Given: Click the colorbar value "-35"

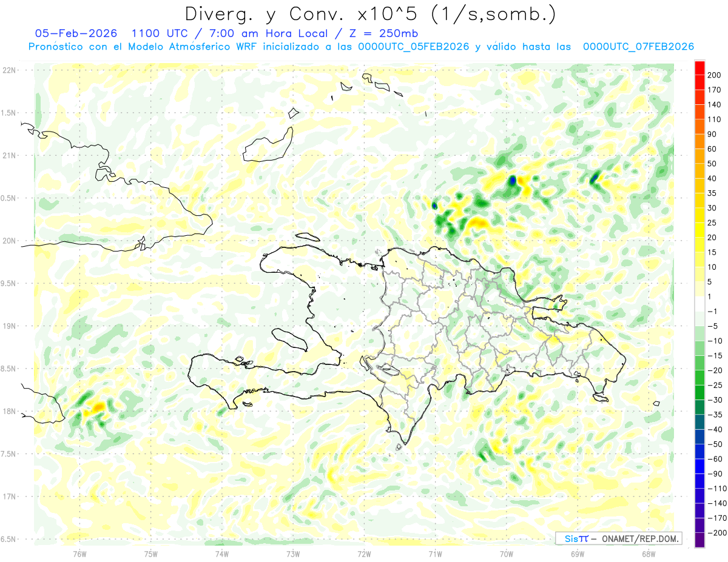Looking at the screenshot, I should click(716, 414).
